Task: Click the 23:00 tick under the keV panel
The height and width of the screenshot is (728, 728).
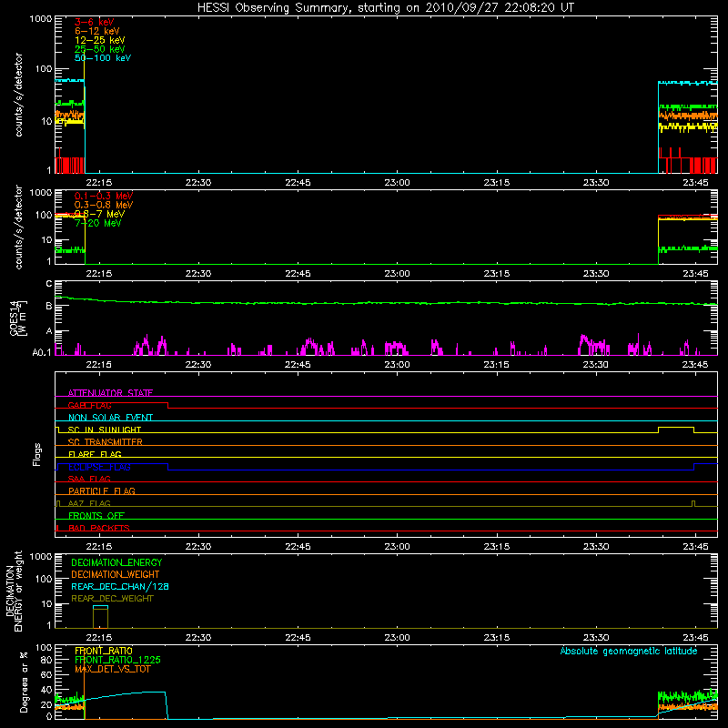Action: click(397, 183)
